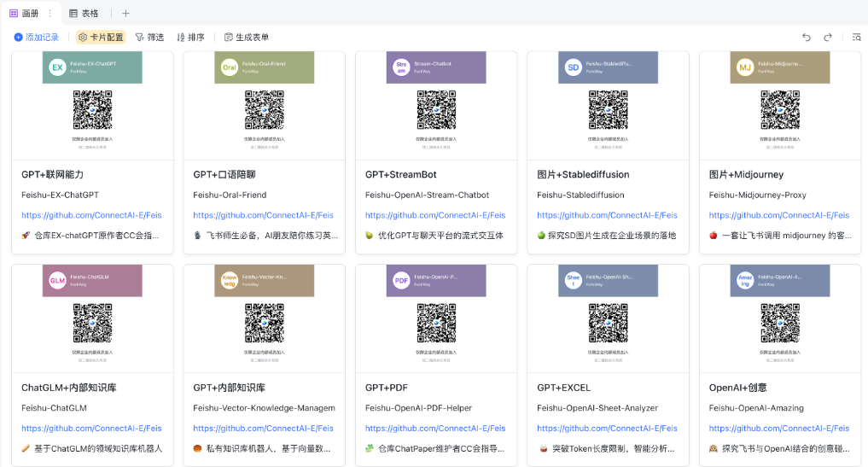Screen dimensions: 868x467
Task: Open the GitHub link under Feishu-OpenAI-PDF-Helper
Action: click(x=435, y=429)
